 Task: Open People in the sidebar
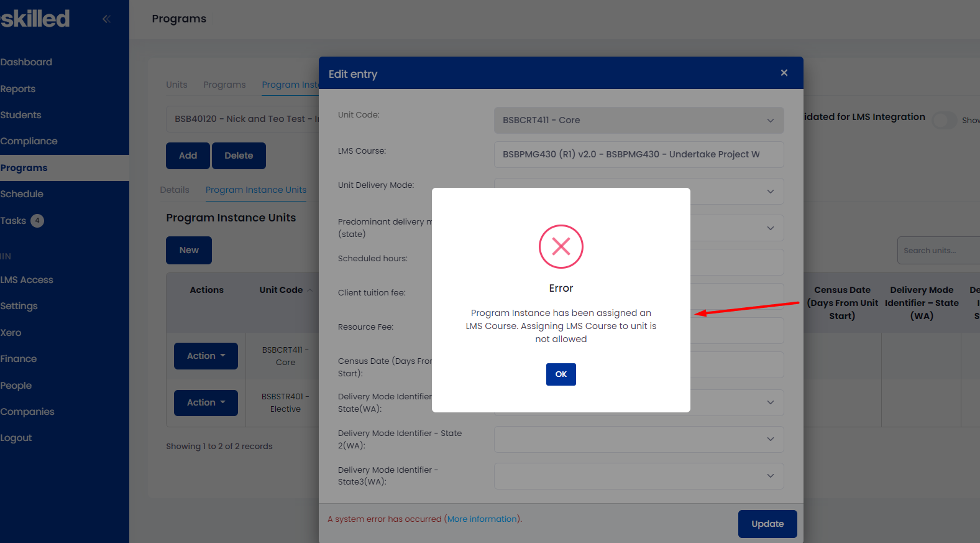point(16,386)
